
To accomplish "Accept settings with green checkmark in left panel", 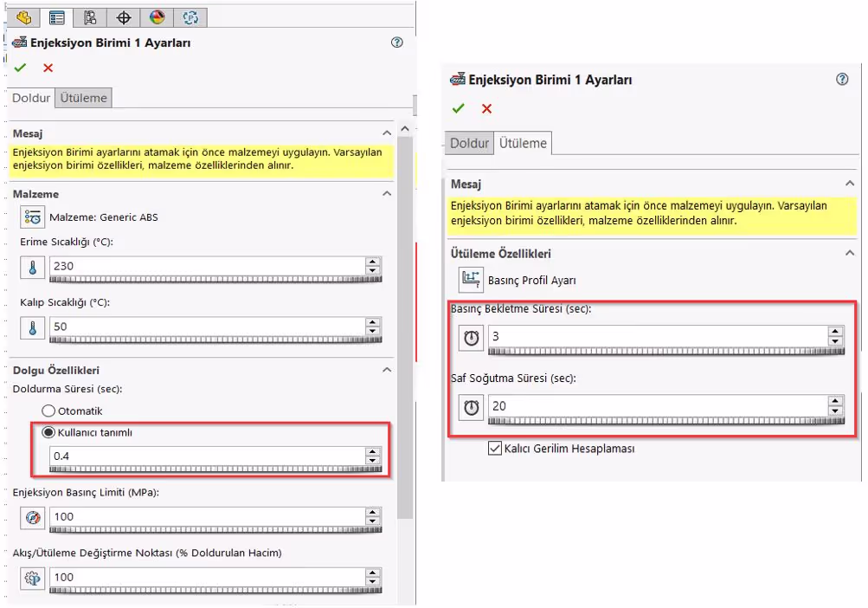I will tap(21, 68).
